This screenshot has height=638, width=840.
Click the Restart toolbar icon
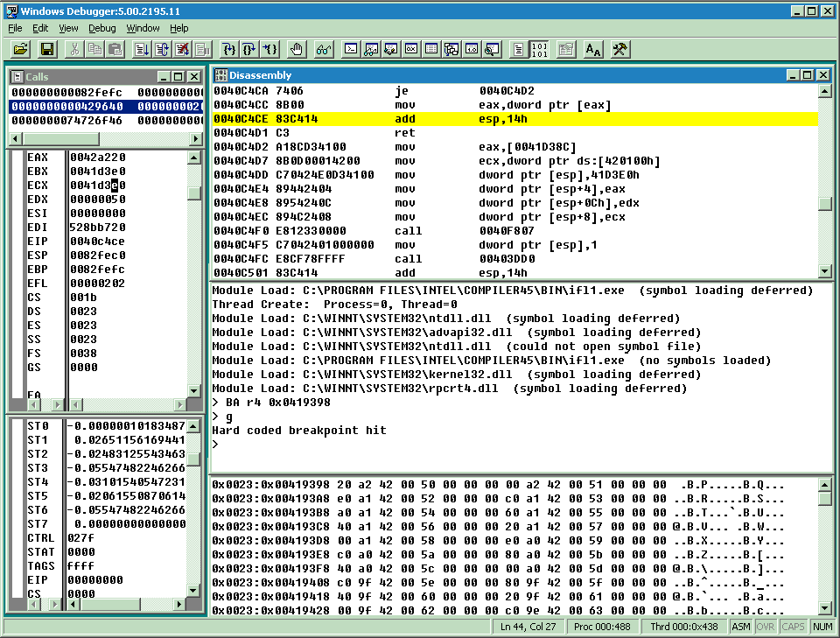coord(162,50)
